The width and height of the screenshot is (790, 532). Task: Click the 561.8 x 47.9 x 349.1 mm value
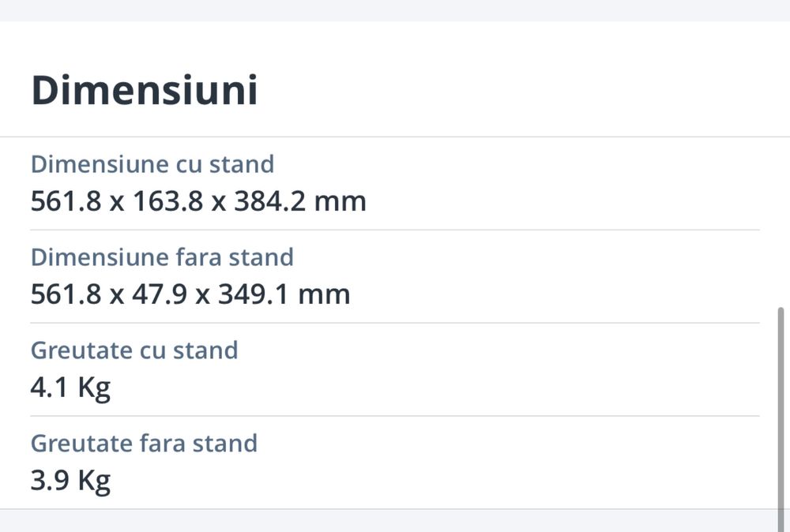[190, 294]
